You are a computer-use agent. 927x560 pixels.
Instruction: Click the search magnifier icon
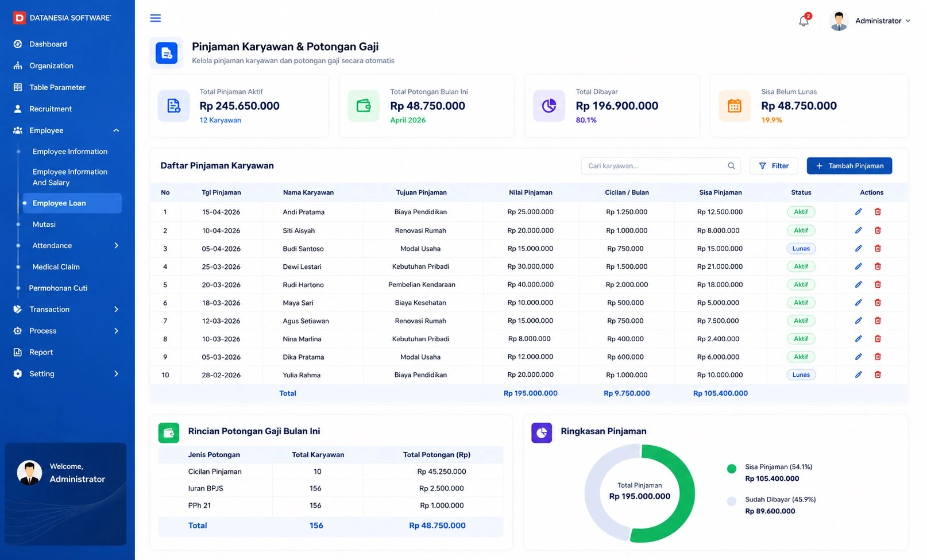[731, 166]
